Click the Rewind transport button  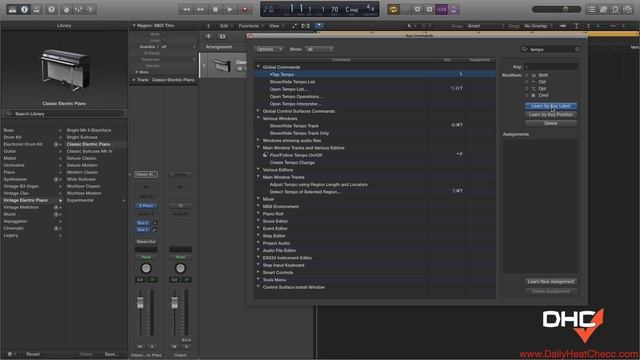tap(187, 9)
